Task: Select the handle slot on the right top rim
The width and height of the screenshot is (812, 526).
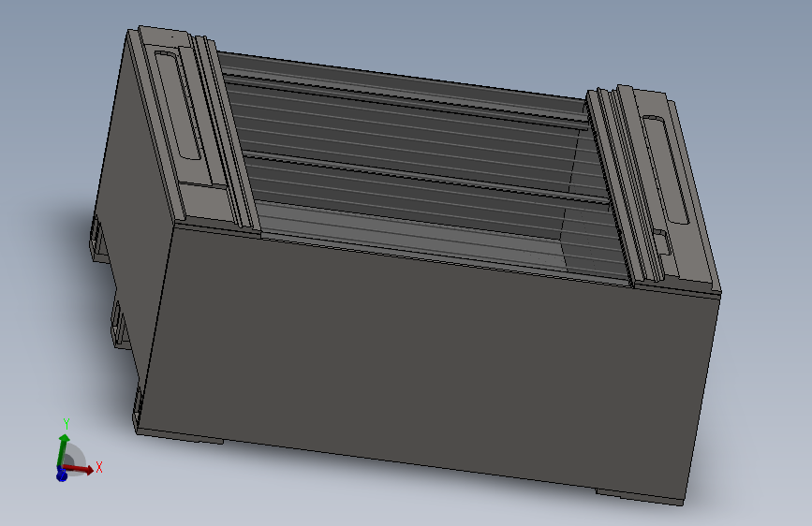Action: [666, 169]
